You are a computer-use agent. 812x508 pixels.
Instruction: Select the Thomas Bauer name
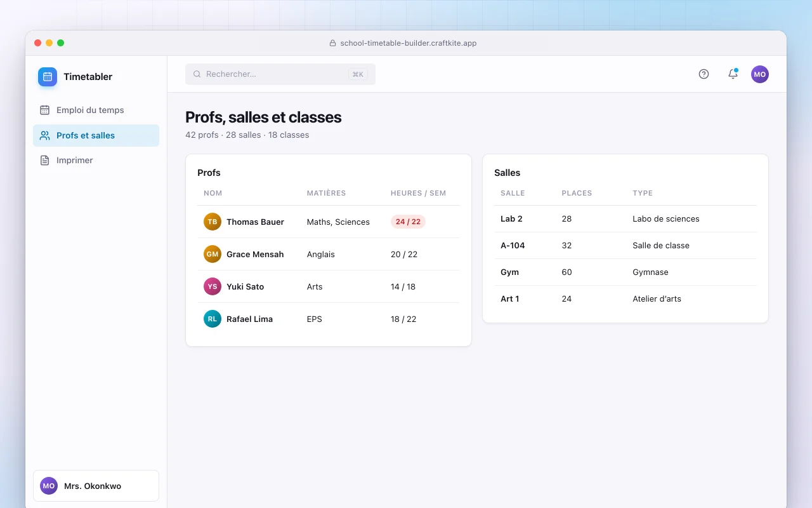pyautogui.click(x=255, y=222)
